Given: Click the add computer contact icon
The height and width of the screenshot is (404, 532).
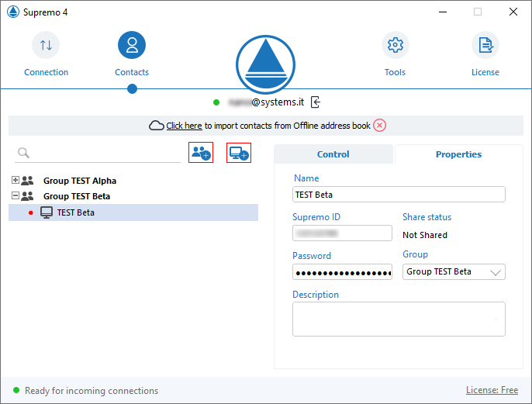Looking at the screenshot, I should coord(239,153).
